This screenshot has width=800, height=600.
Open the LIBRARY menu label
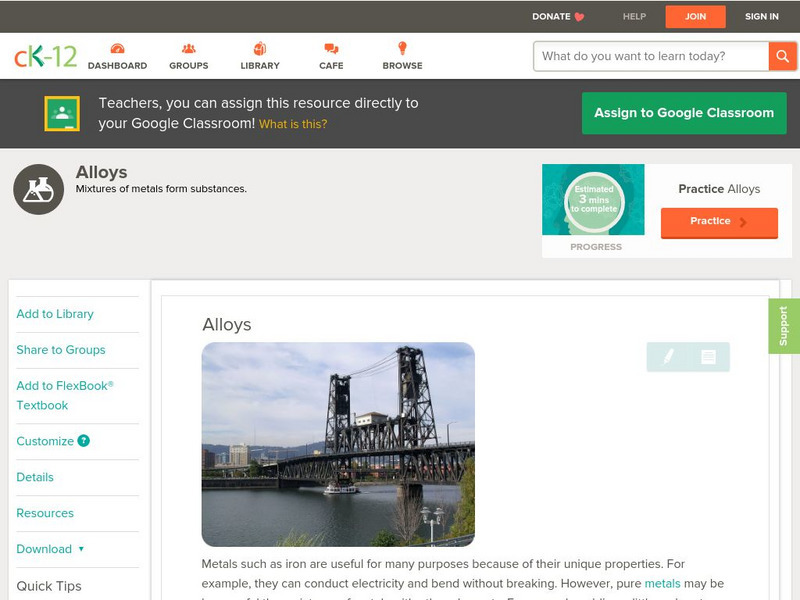point(260,66)
